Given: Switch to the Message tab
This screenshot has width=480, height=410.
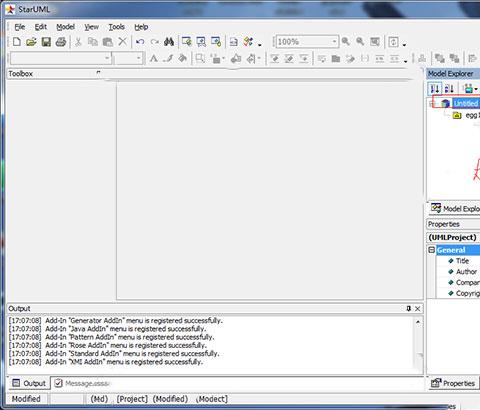Looking at the screenshot, I should (x=82, y=383).
